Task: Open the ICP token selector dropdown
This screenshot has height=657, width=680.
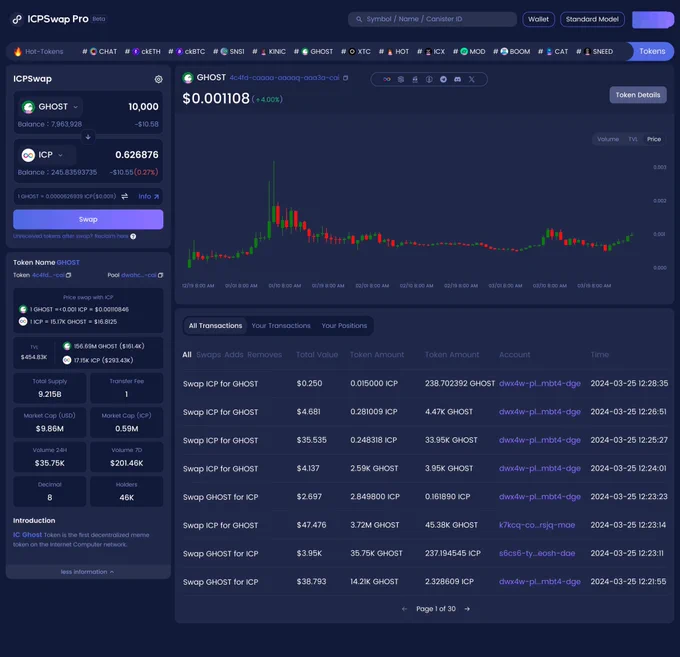Action: 47,155
